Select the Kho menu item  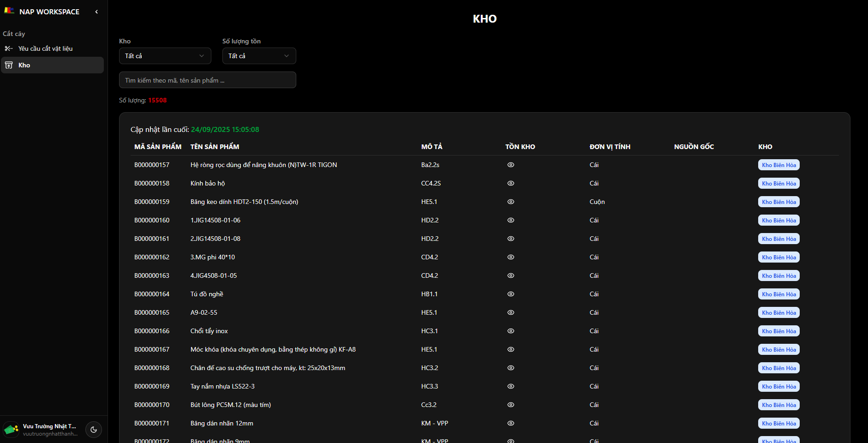(x=24, y=65)
